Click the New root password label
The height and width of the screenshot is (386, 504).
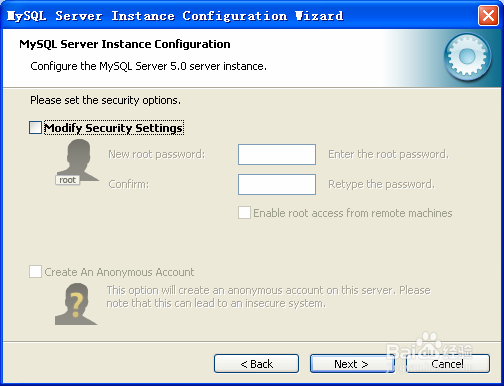click(x=157, y=154)
